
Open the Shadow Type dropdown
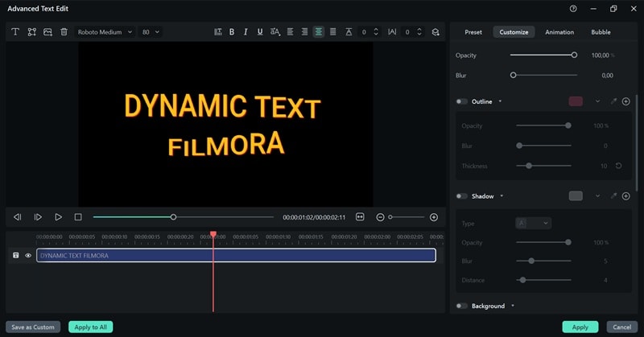[x=533, y=223]
